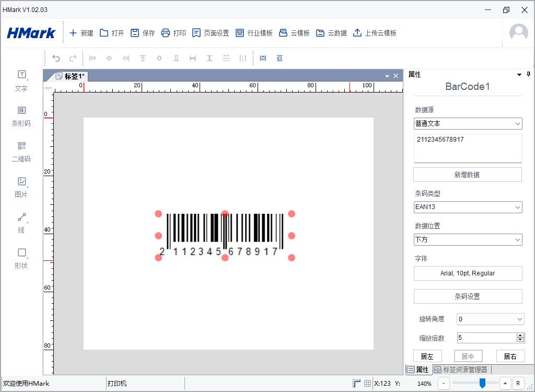Screen dimensions: 535x392
Task: Toggle ruler display in status bar
Action: click(356, 383)
